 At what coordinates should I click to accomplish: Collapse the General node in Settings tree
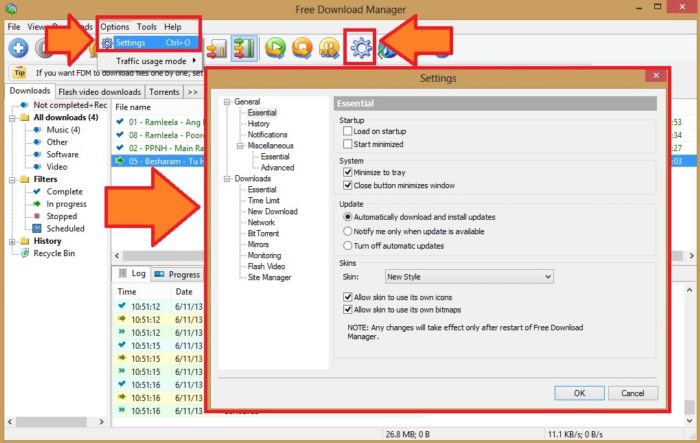click(227, 102)
